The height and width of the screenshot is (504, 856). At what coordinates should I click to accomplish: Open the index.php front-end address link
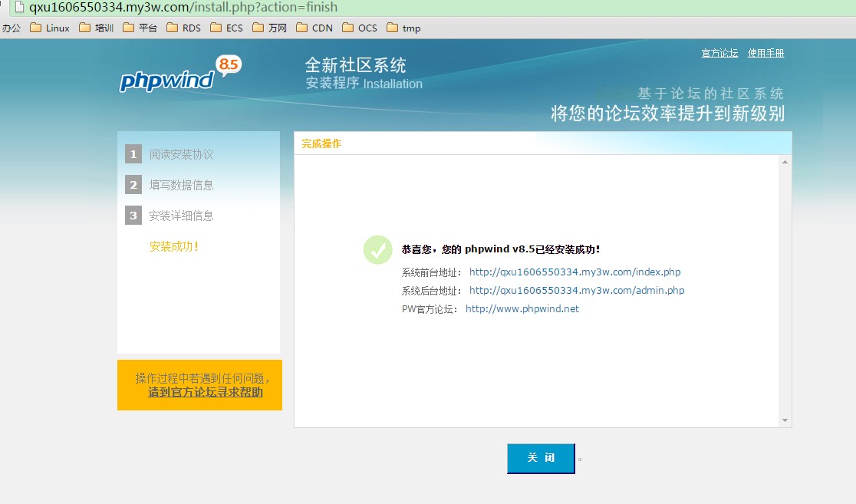point(575,272)
